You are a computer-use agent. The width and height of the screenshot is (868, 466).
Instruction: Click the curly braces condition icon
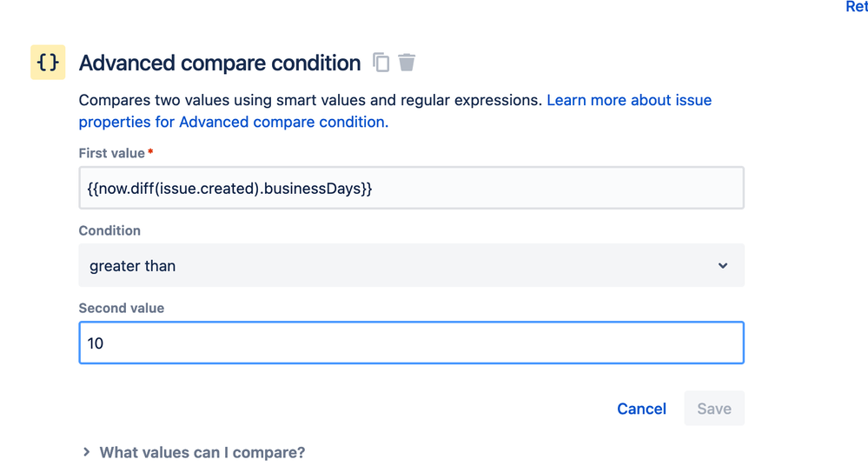[48, 63]
